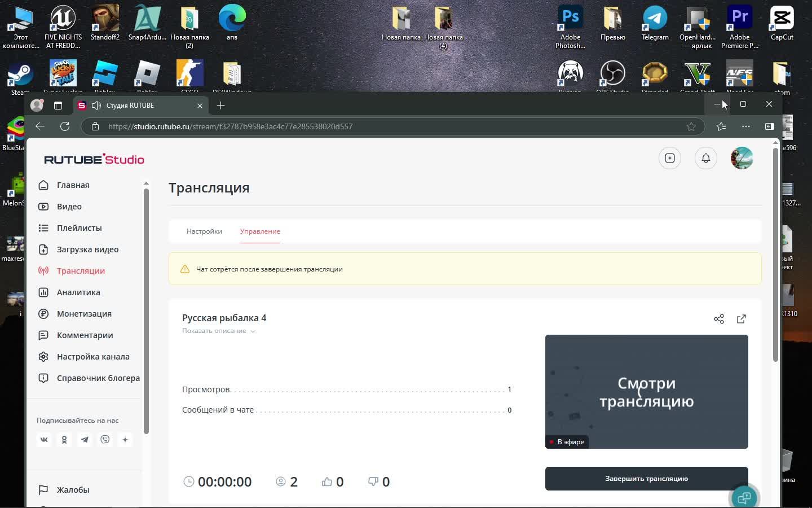
Task: Open FIVE NIGHTS AT FREDDY desktop icon
Action: coord(63,27)
